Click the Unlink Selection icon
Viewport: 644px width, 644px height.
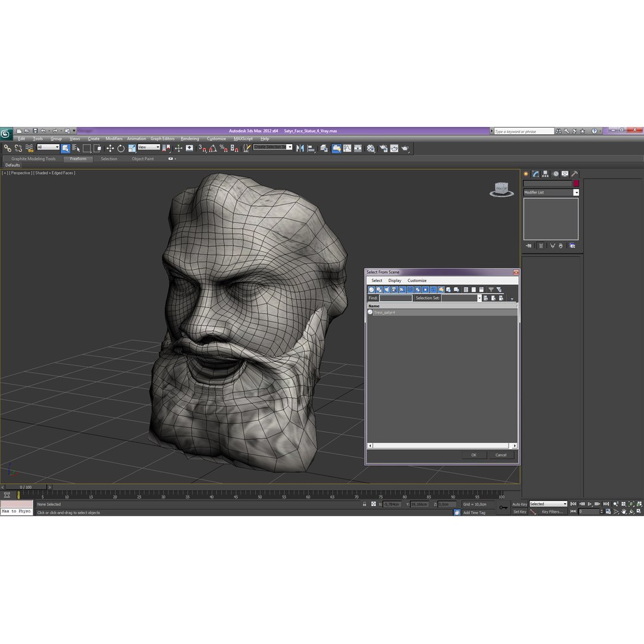coord(18,148)
